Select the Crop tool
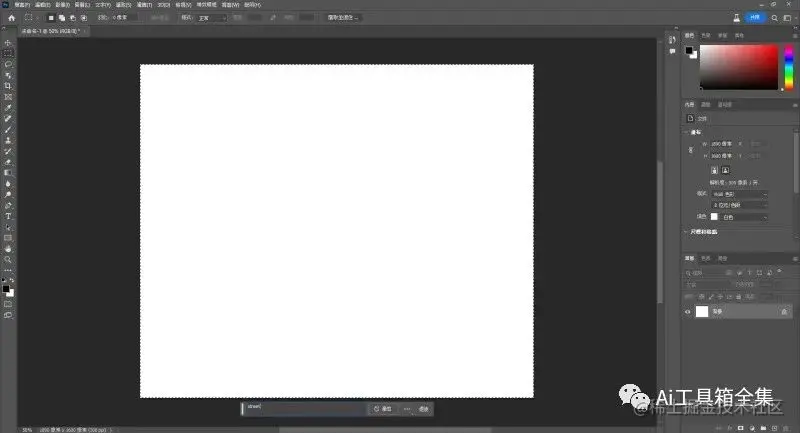The width and height of the screenshot is (800, 433). pos(8,86)
